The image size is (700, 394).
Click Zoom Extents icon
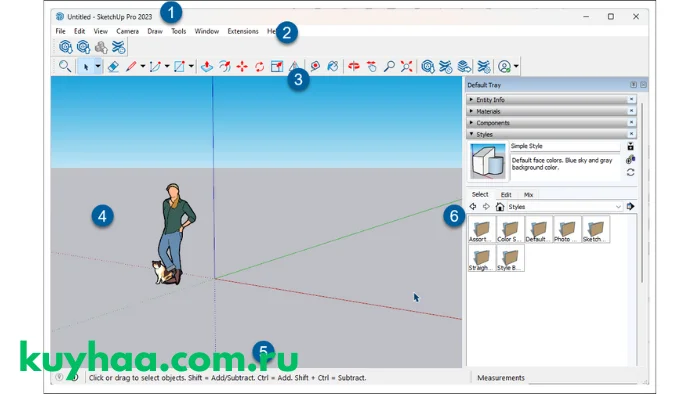coord(406,66)
